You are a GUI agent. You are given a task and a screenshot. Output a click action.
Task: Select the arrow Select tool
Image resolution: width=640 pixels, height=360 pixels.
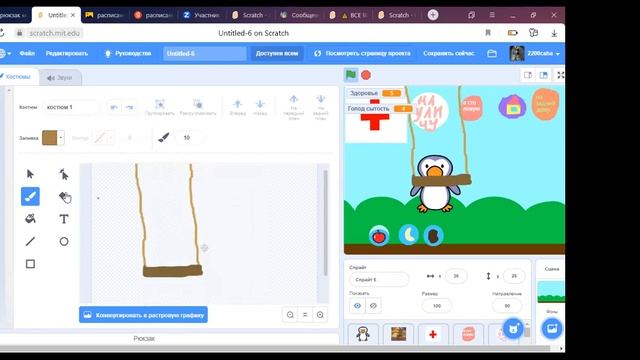coord(30,174)
